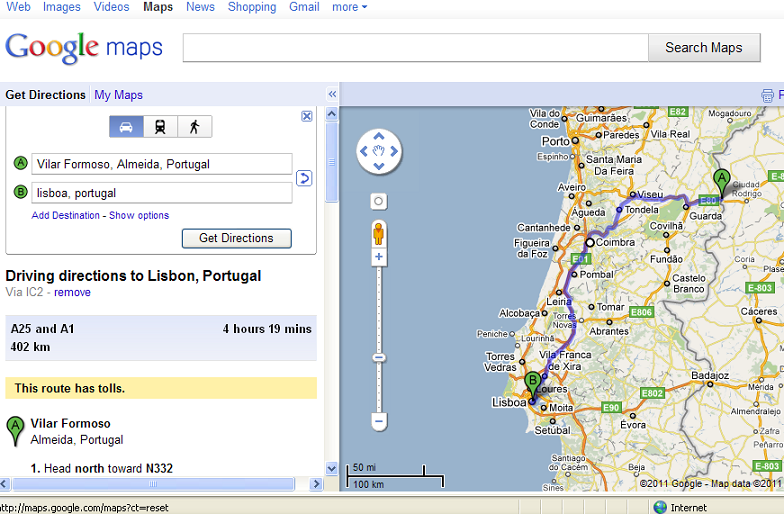Click the 'remove' link after Via IC2
Screen dimensions: 784x514
pos(72,292)
